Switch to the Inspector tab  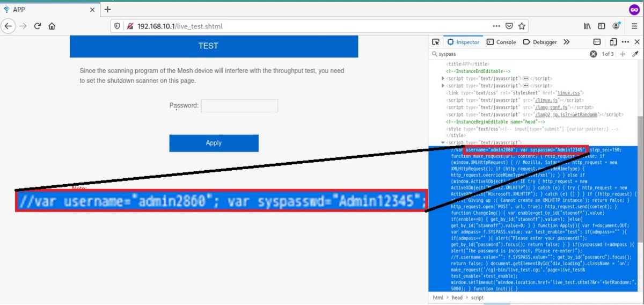pyautogui.click(x=463, y=42)
